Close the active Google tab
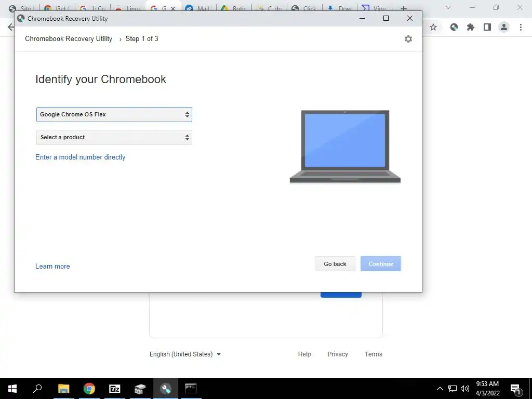The height and width of the screenshot is (399, 532). tap(173, 9)
